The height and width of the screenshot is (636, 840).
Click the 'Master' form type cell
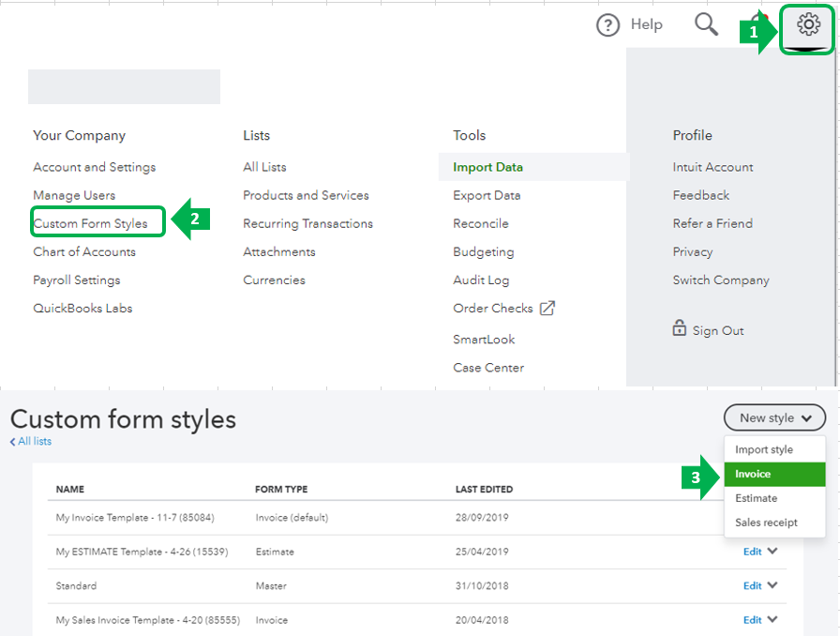pos(271,586)
